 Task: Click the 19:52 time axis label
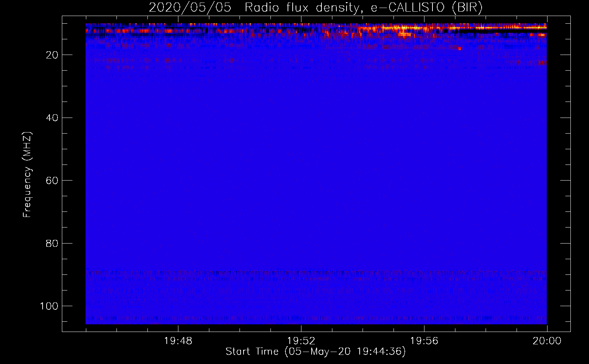coord(301,341)
